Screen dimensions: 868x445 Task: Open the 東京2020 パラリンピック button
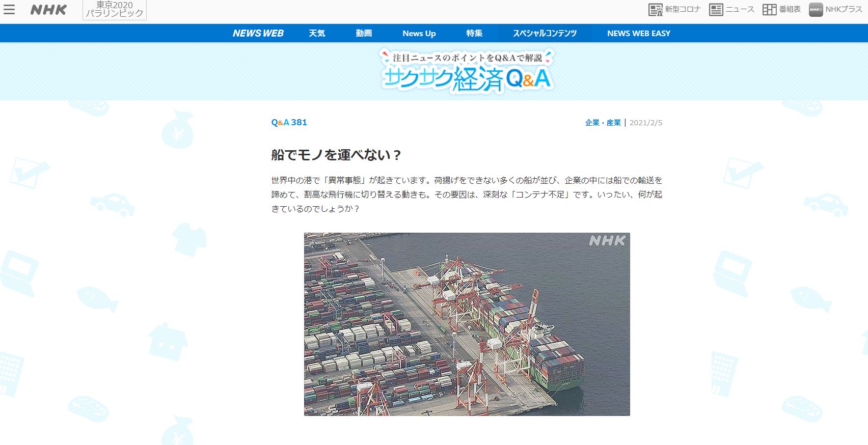click(x=115, y=10)
